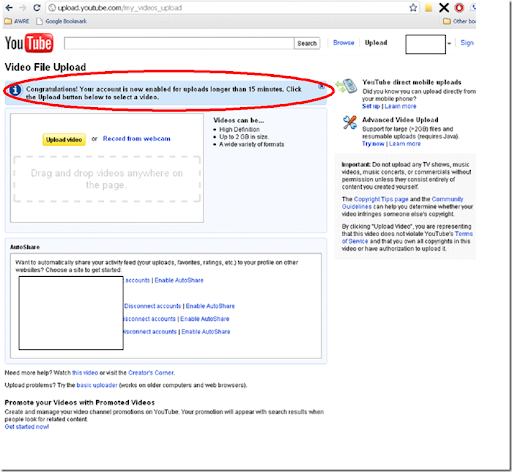The height and width of the screenshot is (472, 512).
Task: Open the Upload menu link
Action: click(376, 43)
